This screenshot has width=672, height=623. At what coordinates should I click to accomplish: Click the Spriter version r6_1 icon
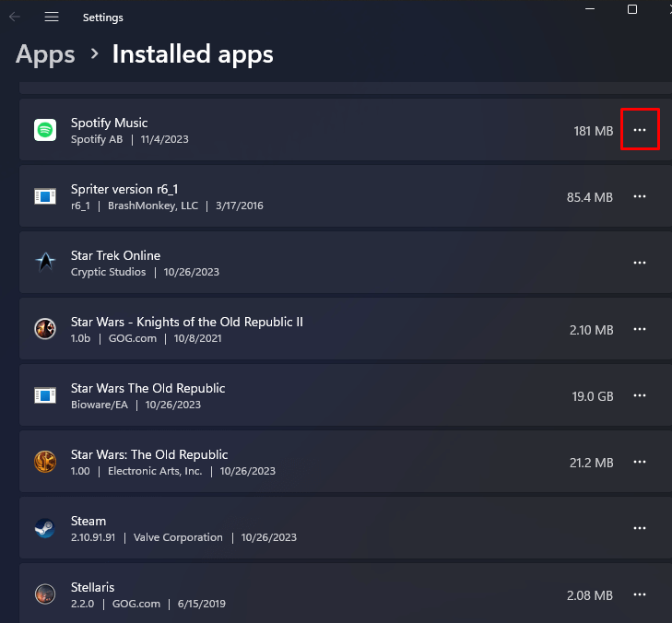[x=45, y=196]
